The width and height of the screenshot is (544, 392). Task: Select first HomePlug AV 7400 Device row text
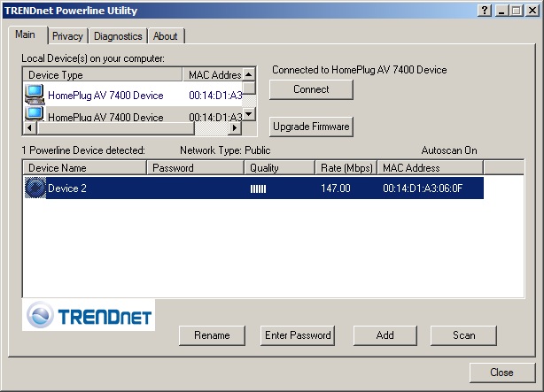(105, 96)
